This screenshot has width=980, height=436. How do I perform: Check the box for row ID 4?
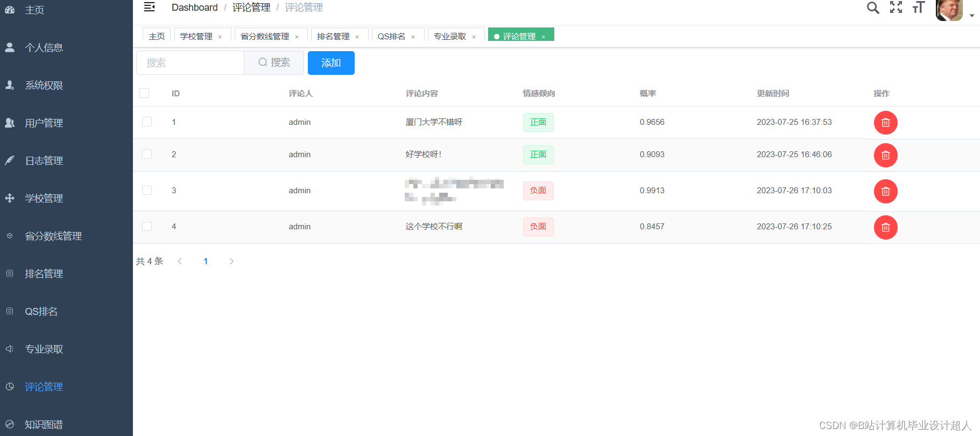(x=147, y=226)
